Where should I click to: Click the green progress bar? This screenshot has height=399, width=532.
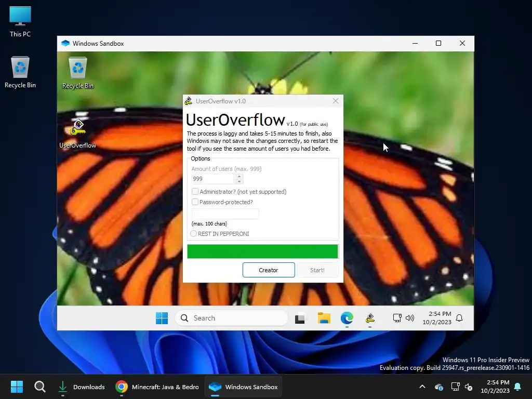(263, 251)
